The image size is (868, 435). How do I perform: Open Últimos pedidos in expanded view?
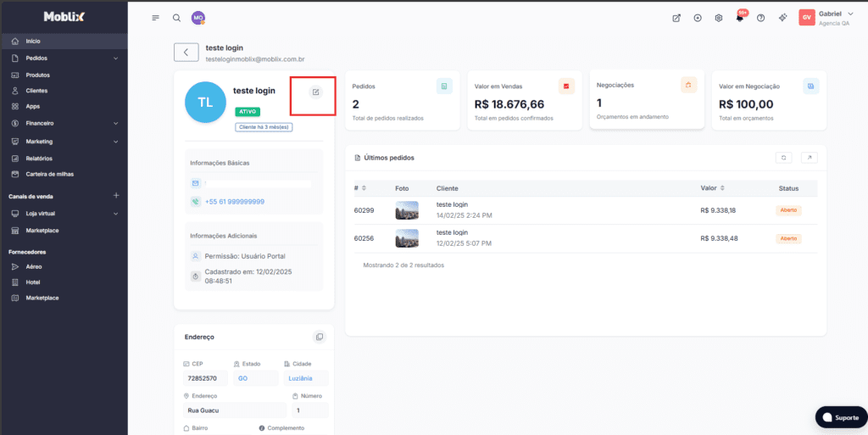[x=810, y=158]
